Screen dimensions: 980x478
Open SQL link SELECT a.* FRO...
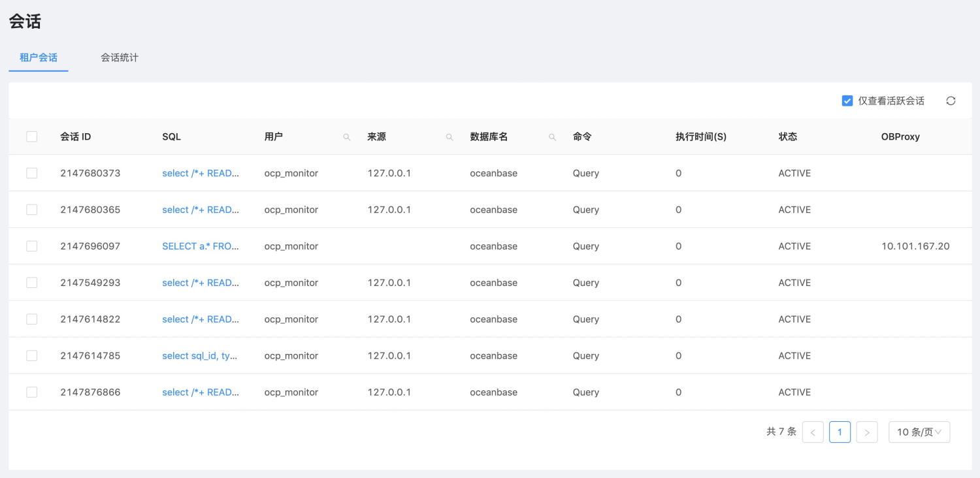201,246
